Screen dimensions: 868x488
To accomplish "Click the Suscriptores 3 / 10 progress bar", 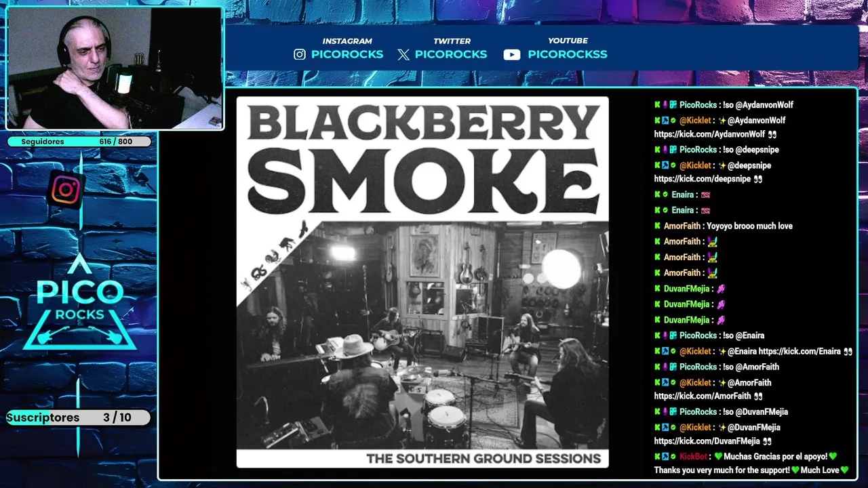I will pyautogui.click(x=79, y=418).
